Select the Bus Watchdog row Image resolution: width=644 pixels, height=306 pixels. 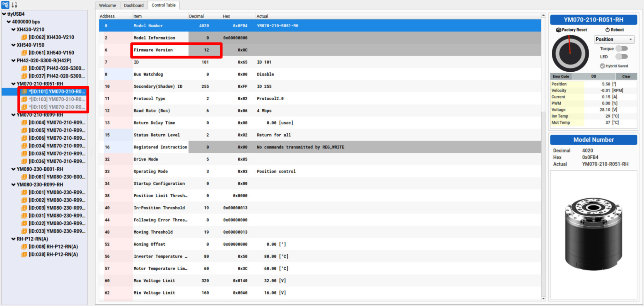click(x=320, y=74)
